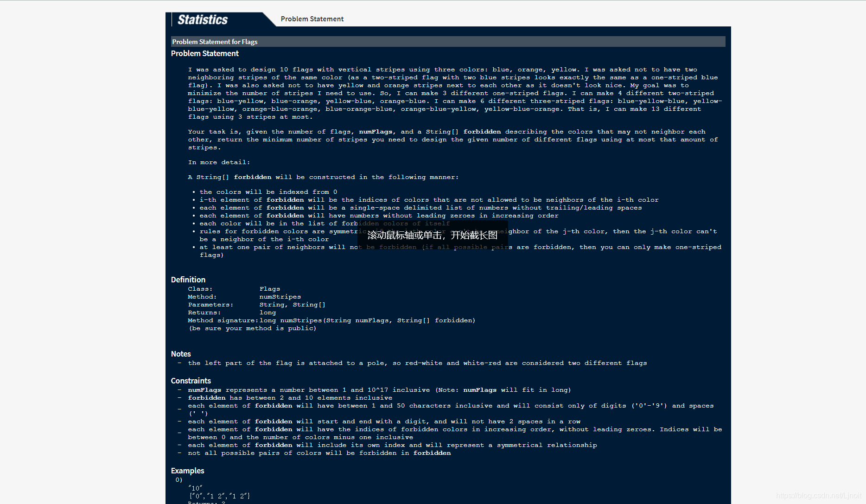Click the 'Class:' label in Definition
Viewport: 866px width, 504px height.
[200, 289]
